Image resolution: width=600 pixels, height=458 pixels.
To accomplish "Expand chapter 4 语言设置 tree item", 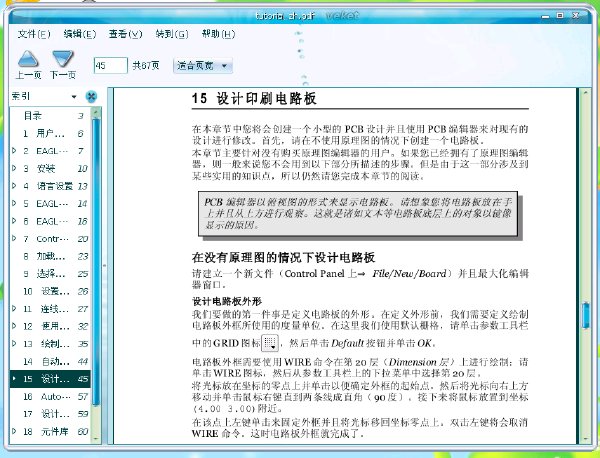I will tap(14, 186).
